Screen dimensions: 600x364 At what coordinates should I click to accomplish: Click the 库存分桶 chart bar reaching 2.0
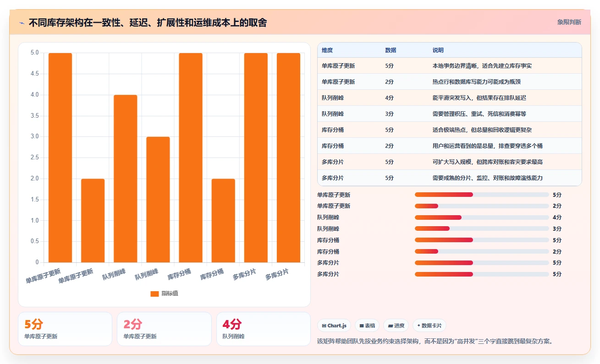click(223, 221)
